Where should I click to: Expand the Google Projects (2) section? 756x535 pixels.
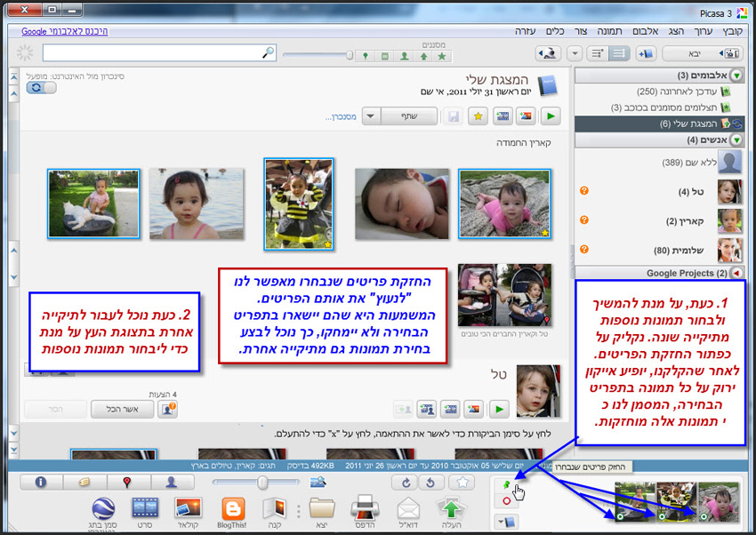click(736, 273)
